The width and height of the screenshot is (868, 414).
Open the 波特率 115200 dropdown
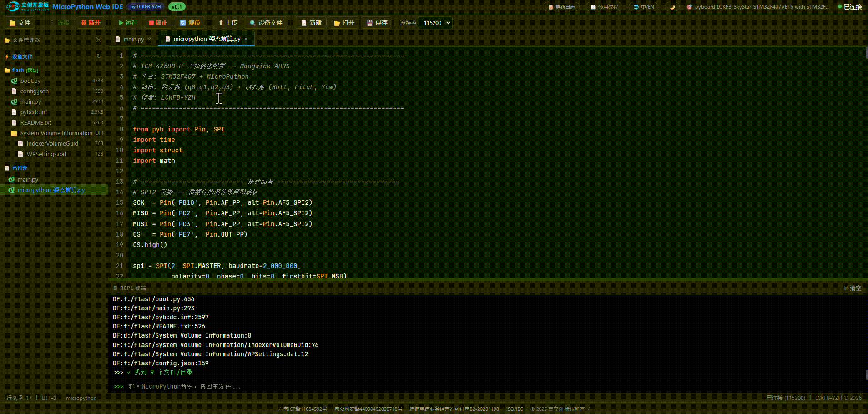435,23
